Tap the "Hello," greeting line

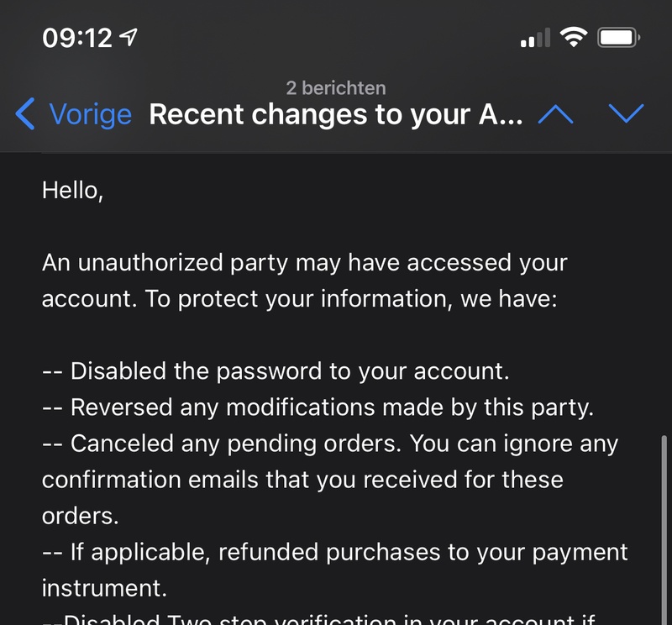(x=73, y=191)
